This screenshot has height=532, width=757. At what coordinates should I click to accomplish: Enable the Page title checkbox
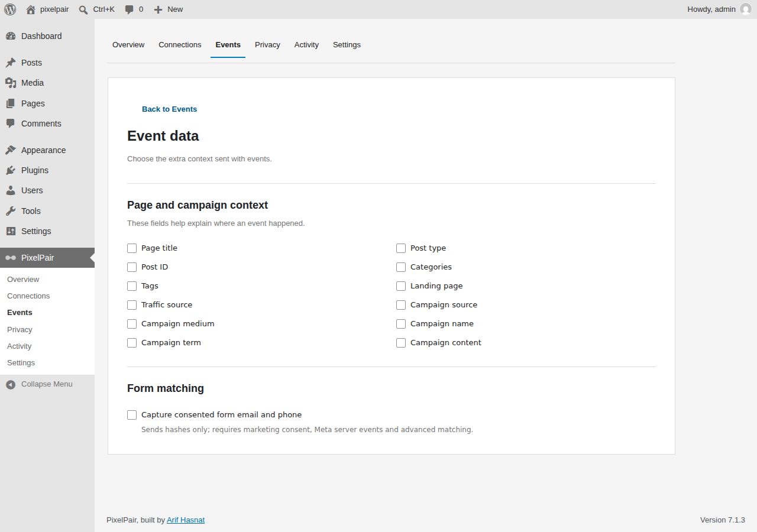click(x=132, y=248)
